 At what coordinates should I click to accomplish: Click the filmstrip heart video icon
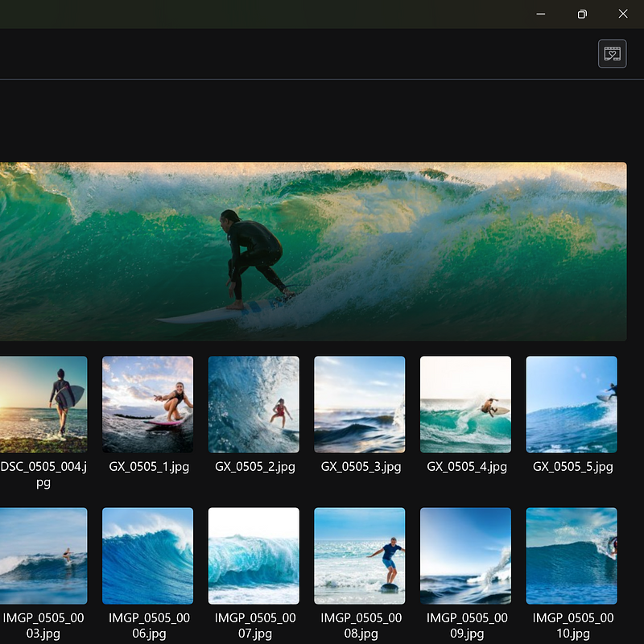pyautogui.click(x=613, y=54)
